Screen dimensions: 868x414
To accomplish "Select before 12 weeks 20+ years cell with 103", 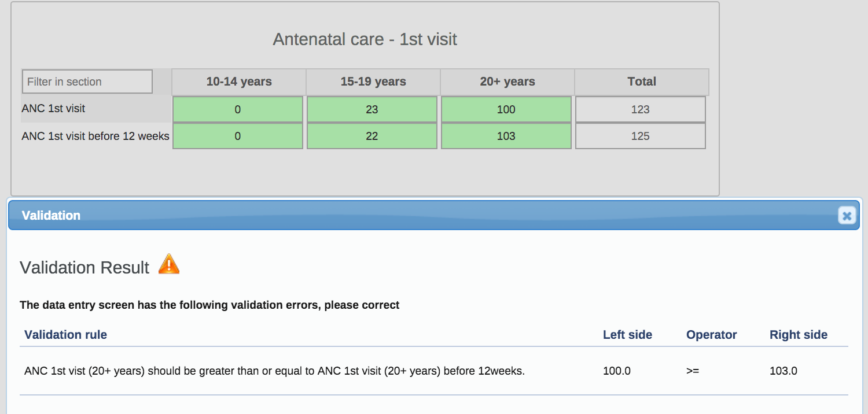I will pyautogui.click(x=506, y=136).
